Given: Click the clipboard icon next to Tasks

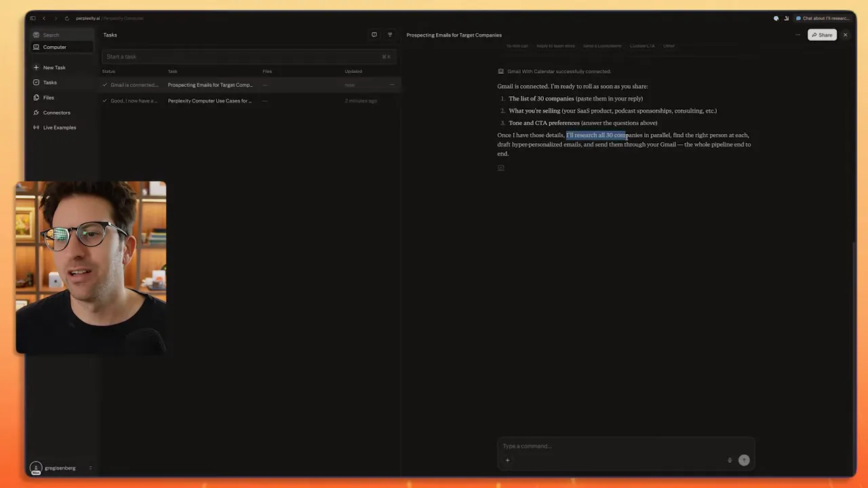Looking at the screenshot, I should click(x=37, y=83).
